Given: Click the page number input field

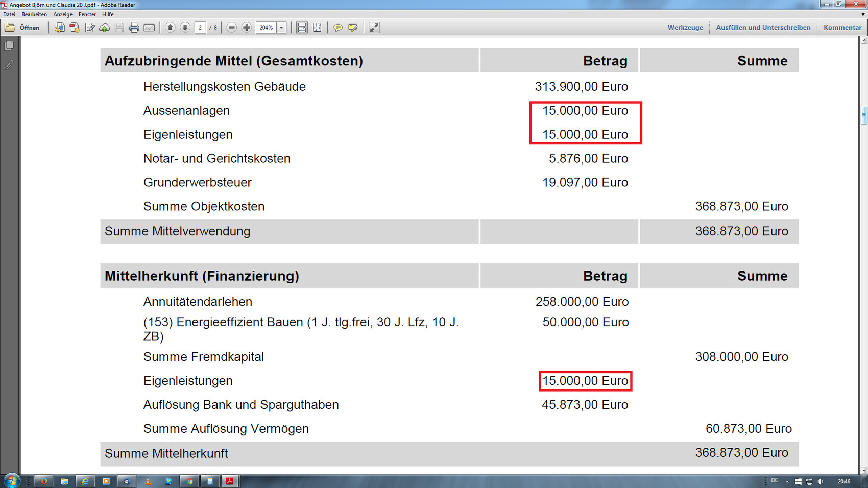Looking at the screenshot, I should [200, 28].
